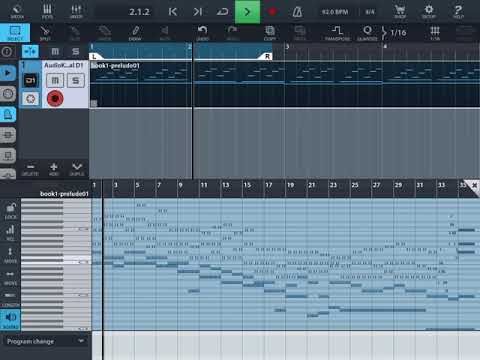Screen dimensions: 480x360
Task: Open the Keys panel
Action: point(47,12)
